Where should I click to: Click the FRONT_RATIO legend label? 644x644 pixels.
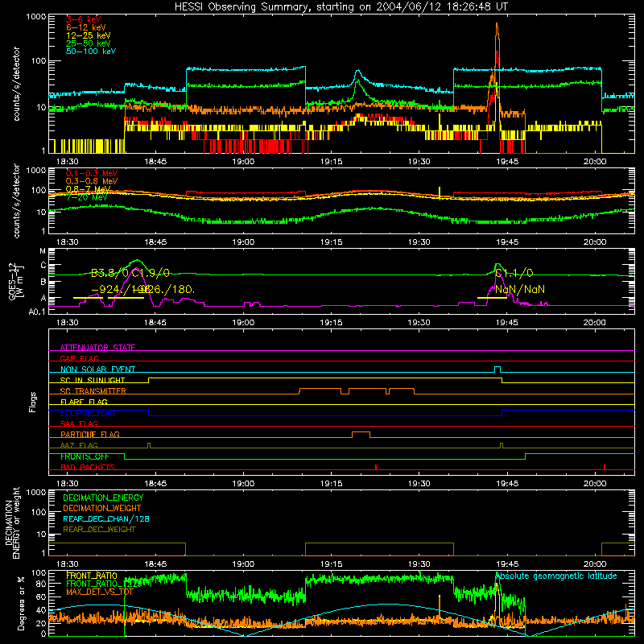tap(92, 576)
